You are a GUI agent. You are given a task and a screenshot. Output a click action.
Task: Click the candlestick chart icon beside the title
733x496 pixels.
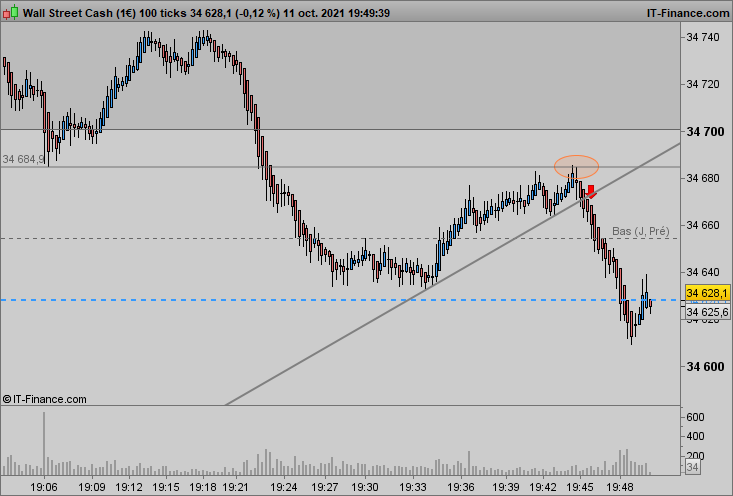point(10,13)
